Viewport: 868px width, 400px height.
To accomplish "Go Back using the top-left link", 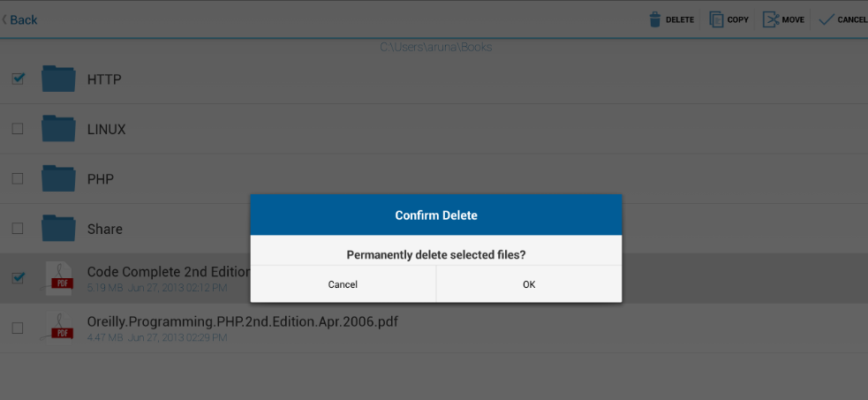I will (19, 20).
